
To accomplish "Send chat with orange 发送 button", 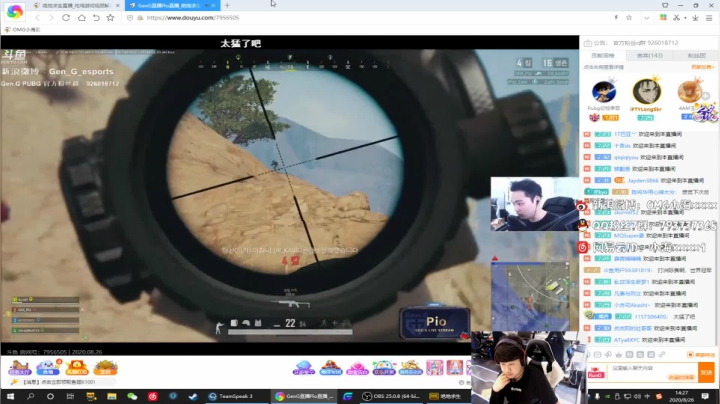I will [706, 372].
